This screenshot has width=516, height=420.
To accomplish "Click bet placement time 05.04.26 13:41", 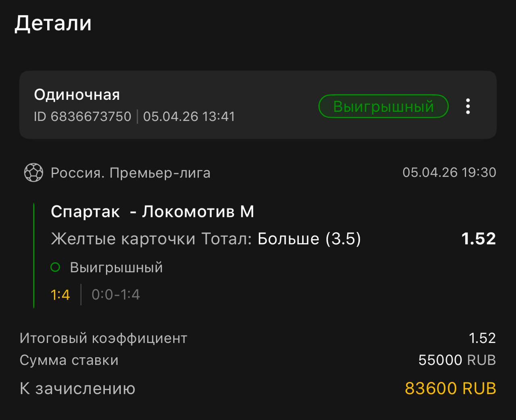I will click(x=189, y=117).
